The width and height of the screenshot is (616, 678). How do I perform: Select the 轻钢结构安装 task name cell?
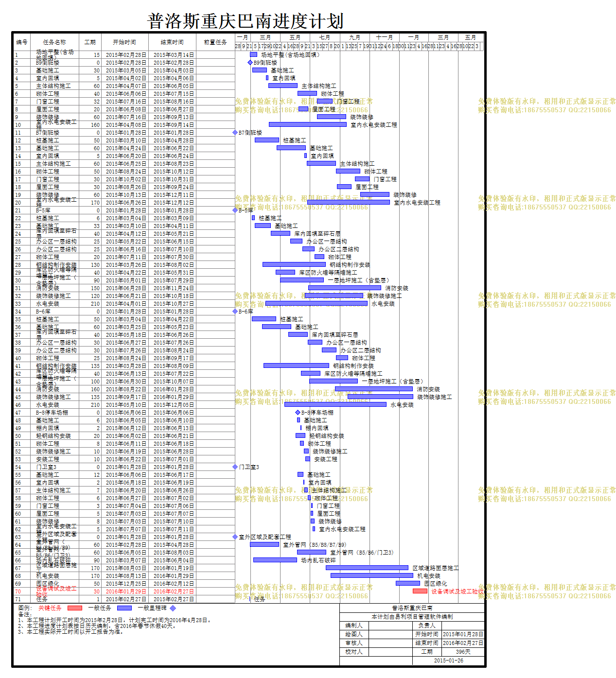coord(53,436)
